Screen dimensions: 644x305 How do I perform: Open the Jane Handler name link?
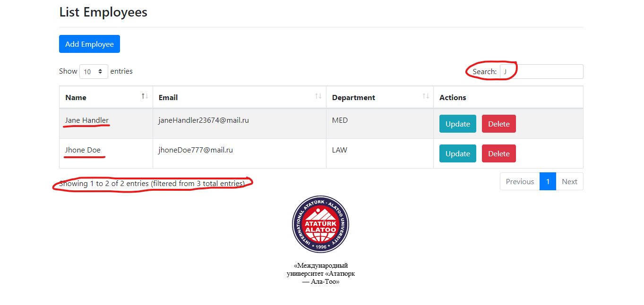point(86,120)
